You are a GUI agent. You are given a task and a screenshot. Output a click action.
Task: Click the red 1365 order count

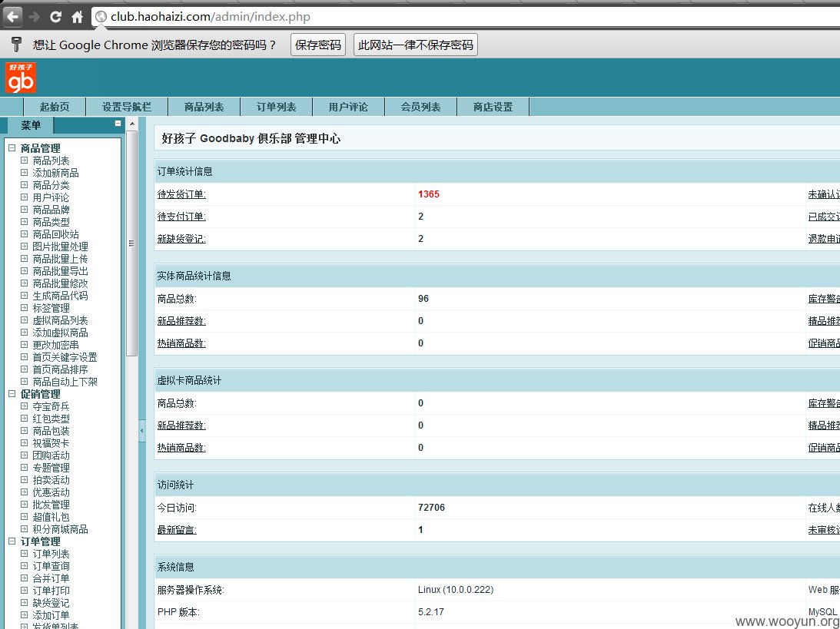tap(429, 194)
